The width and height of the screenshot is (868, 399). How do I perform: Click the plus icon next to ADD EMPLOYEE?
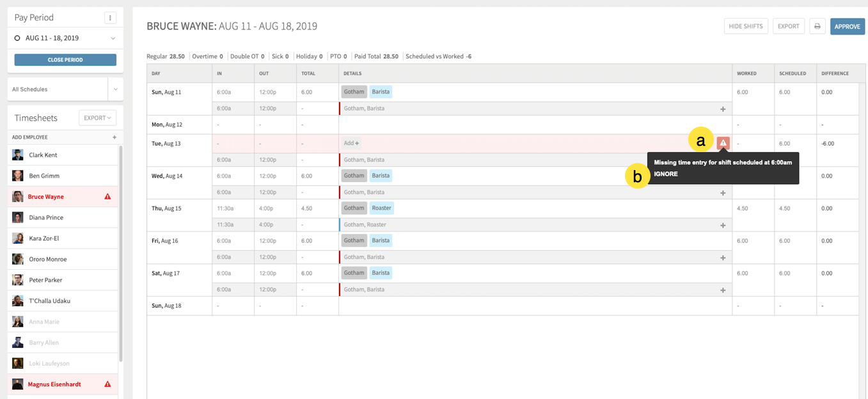coord(114,137)
